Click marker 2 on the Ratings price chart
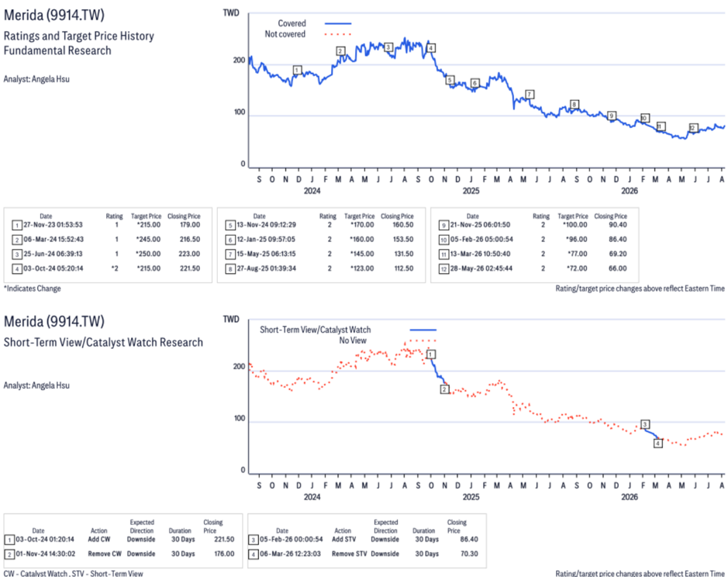The height and width of the screenshot is (577, 728). (x=341, y=51)
